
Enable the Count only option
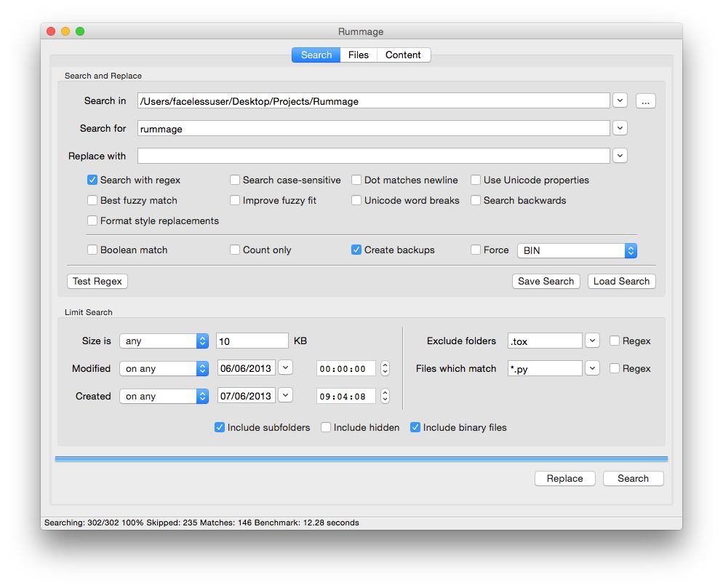coord(234,250)
